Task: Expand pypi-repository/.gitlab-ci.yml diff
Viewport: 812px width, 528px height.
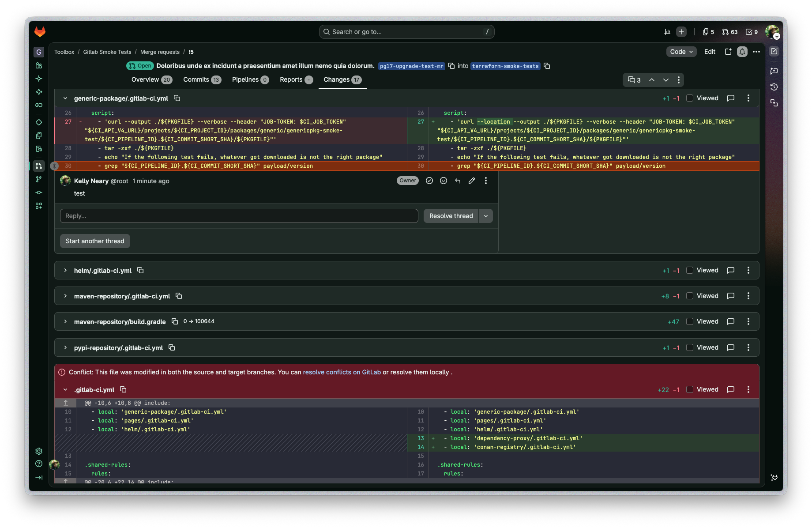Action: click(65, 347)
